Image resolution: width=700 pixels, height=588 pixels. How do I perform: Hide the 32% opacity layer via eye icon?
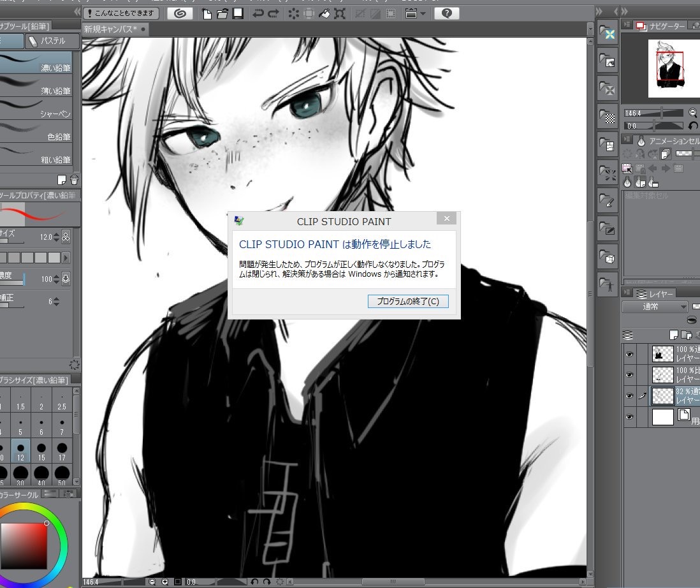pyautogui.click(x=629, y=395)
